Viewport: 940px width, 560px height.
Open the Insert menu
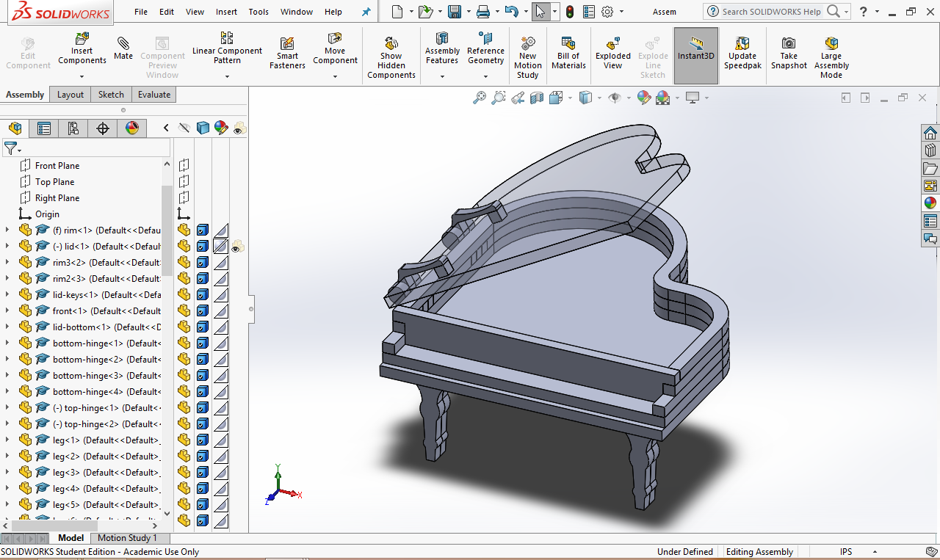(226, 12)
